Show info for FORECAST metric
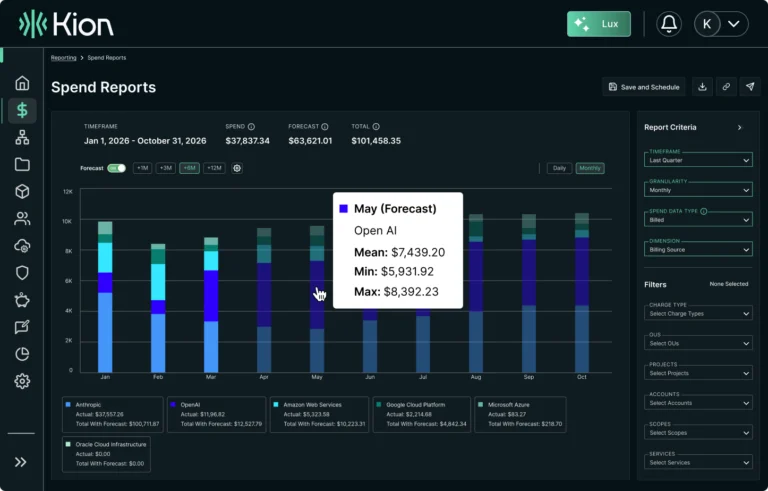 [325, 126]
